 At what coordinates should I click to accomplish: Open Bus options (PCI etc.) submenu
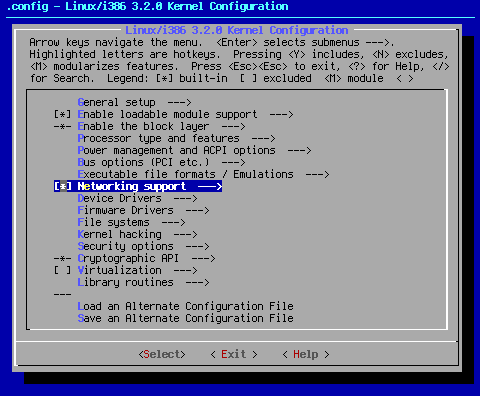pyautogui.click(x=161, y=162)
